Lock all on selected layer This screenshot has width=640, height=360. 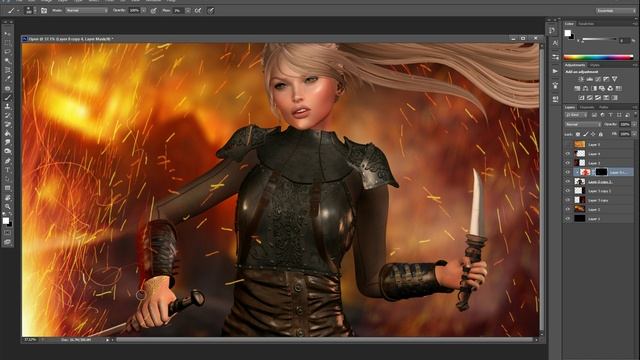(600, 134)
